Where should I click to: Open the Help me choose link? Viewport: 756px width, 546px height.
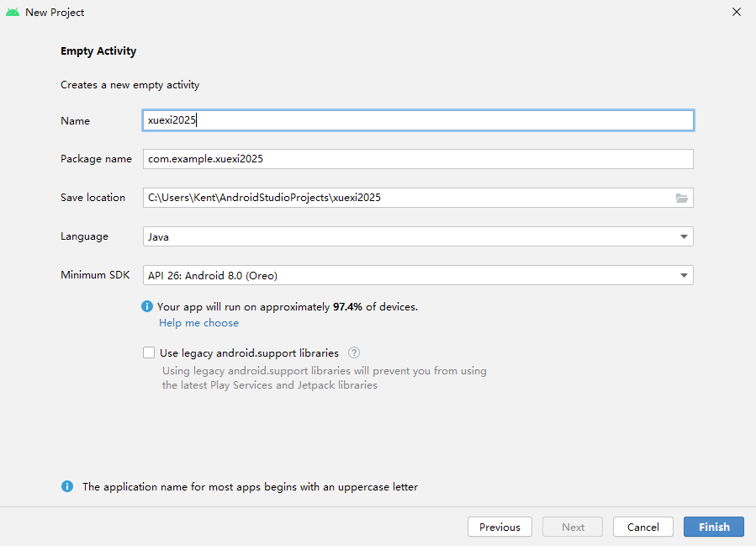tap(198, 323)
